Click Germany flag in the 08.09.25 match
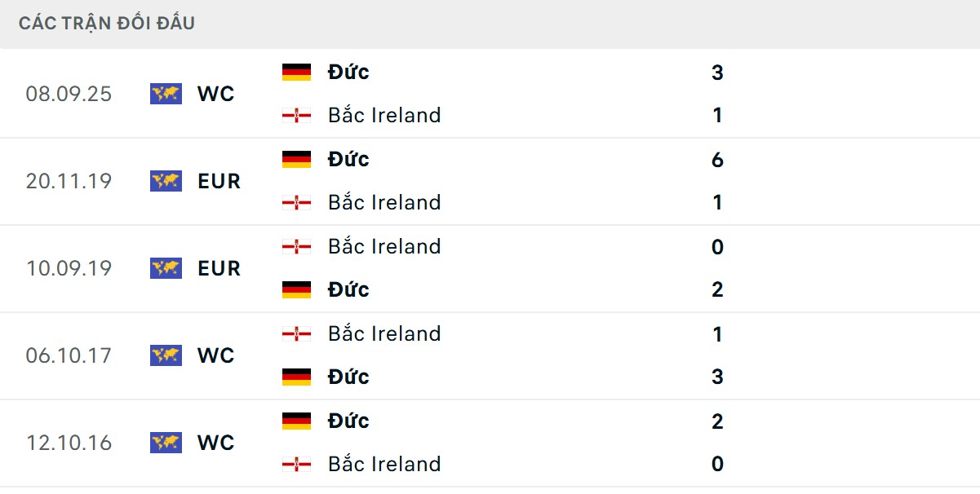Viewport: 980px width, 494px height. [x=296, y=72]
